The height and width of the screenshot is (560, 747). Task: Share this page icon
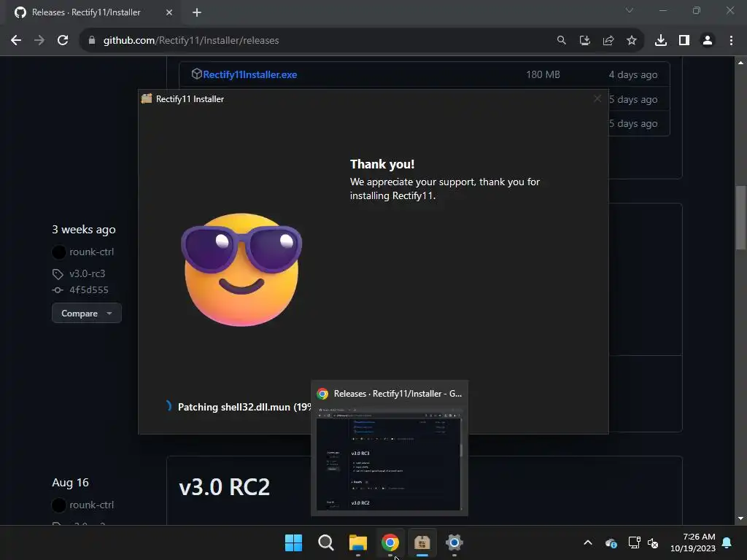(608, 41)
